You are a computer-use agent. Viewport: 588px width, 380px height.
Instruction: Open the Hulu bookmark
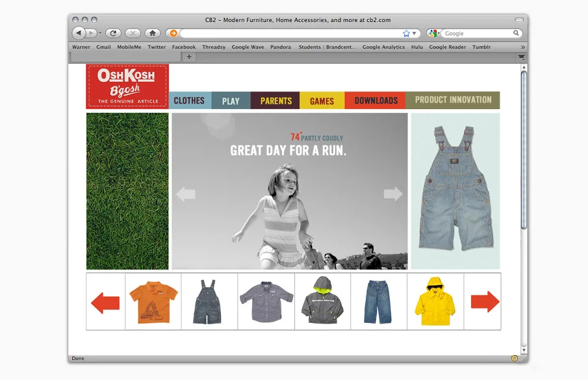(416, 47)
